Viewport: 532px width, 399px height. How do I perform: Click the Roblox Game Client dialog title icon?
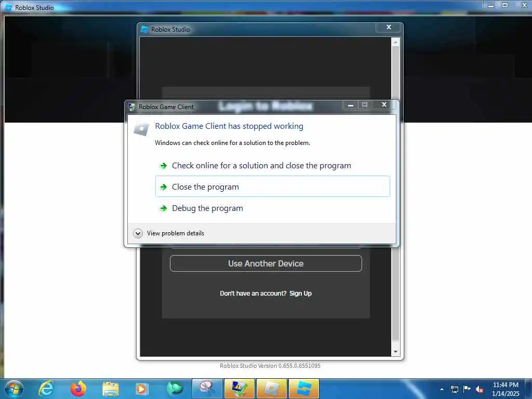131,107
